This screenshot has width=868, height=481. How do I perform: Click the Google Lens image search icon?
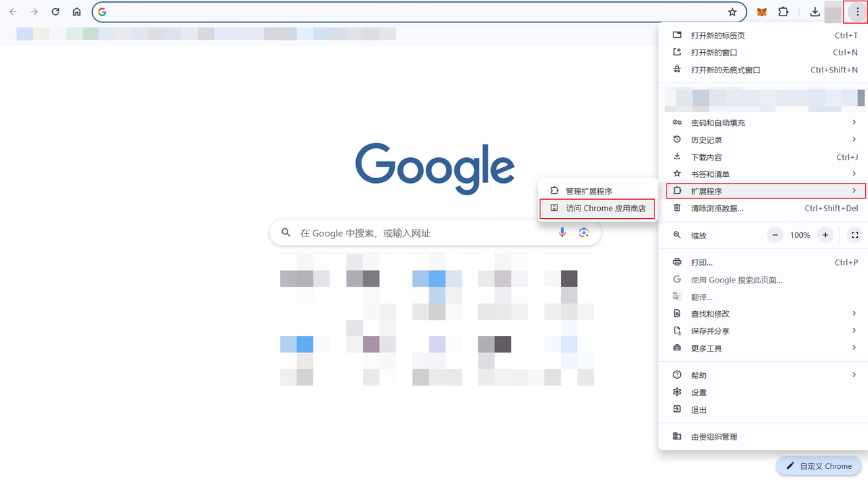tap(584, 232)
